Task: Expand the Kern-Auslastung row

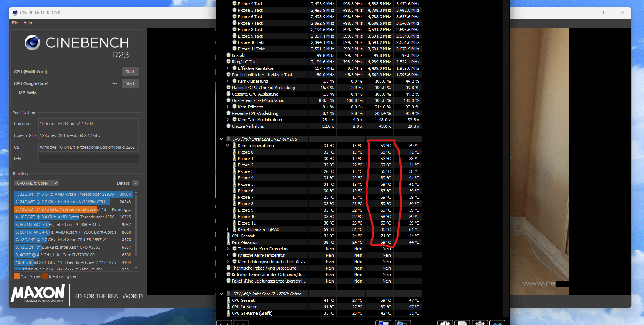Action: click(x=228, y=81)
